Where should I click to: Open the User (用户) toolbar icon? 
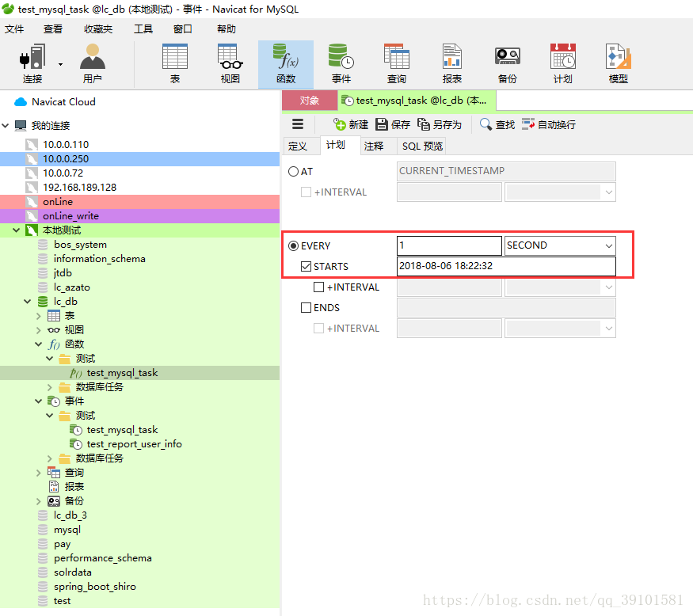tap(93, 63)
